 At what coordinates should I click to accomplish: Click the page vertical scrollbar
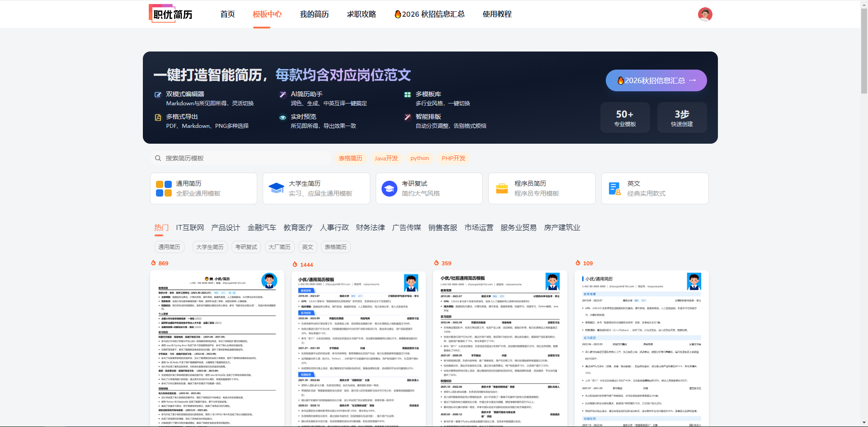coord(864,50)
